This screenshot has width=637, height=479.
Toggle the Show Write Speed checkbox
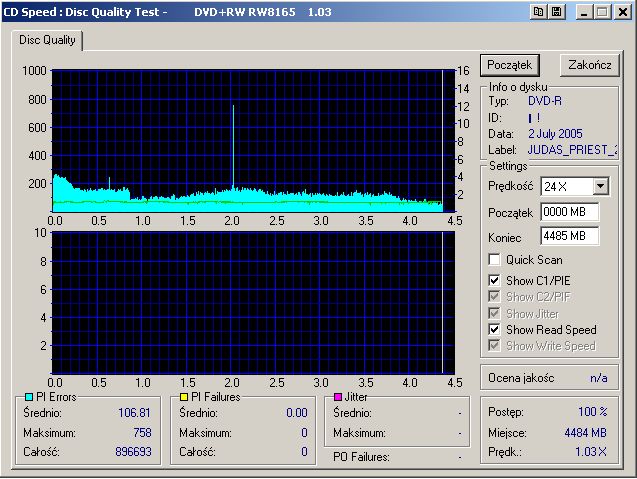pos(494,346)
